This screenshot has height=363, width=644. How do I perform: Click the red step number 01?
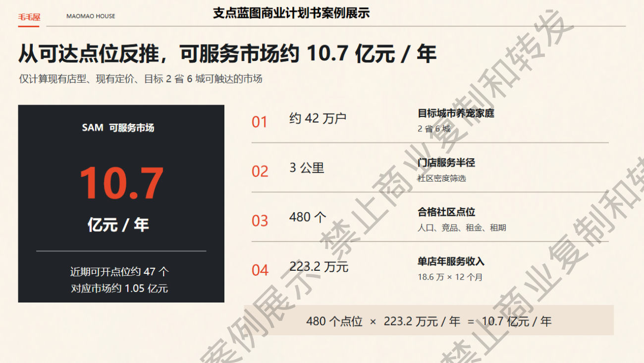pos(260,122)
